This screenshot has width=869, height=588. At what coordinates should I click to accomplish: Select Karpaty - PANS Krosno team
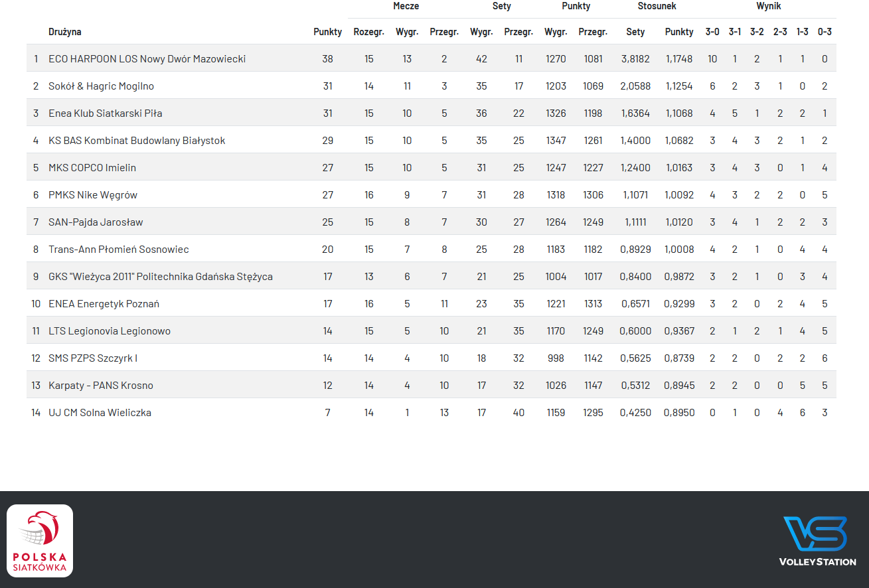[x=101, y=386]
